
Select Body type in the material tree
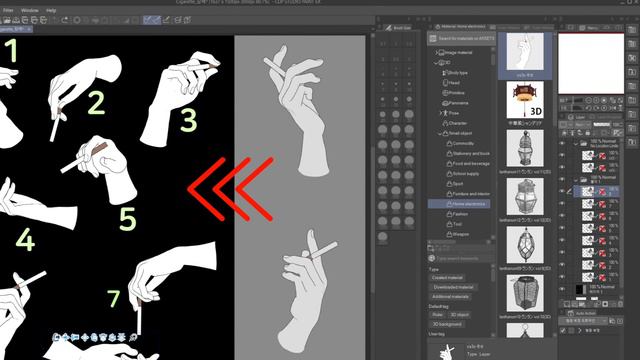click(x=455, y=73)
